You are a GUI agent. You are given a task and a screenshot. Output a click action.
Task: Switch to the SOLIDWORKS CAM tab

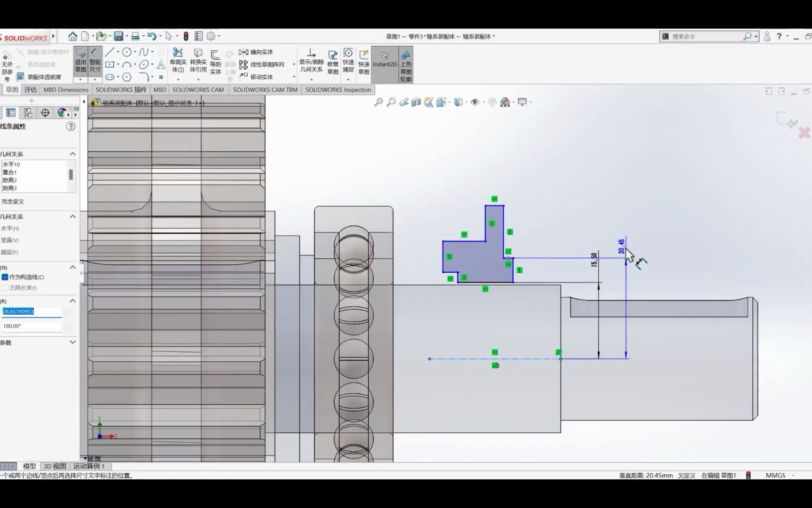pyautogui.click(x=198, y=89)
